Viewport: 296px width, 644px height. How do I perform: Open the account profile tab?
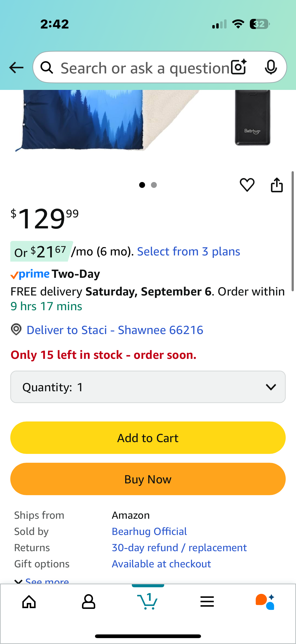click(88, 602)
